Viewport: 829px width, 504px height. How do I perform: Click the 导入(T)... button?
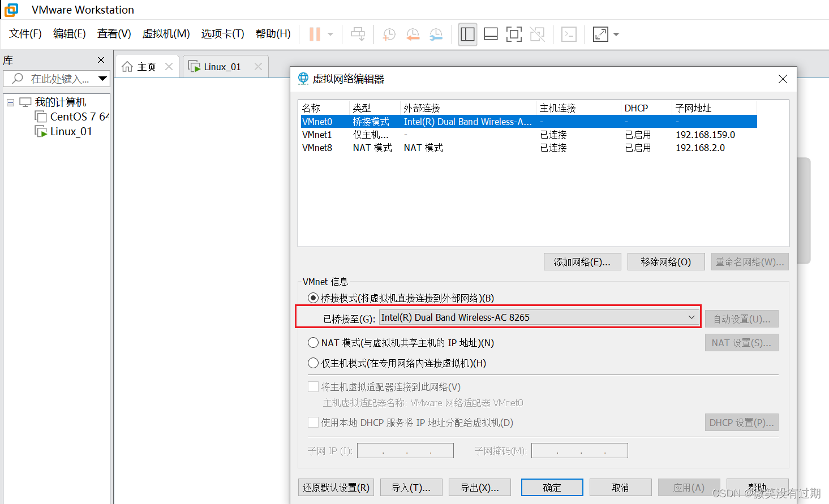[x=411, y=487]
